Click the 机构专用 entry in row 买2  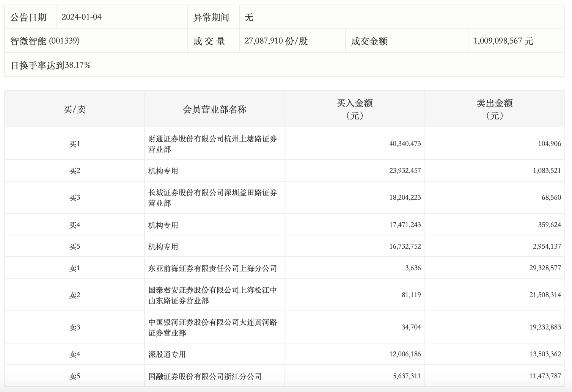163,171
